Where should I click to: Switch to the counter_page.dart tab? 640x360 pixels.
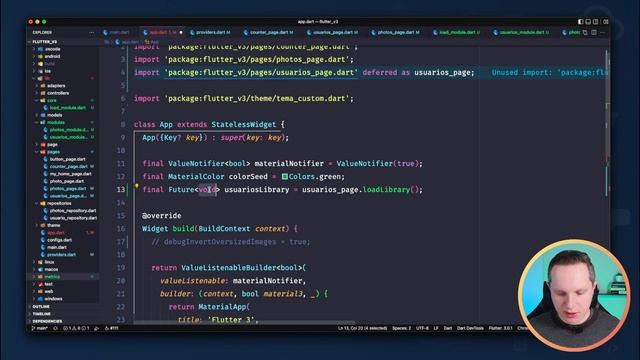(268, 32)
